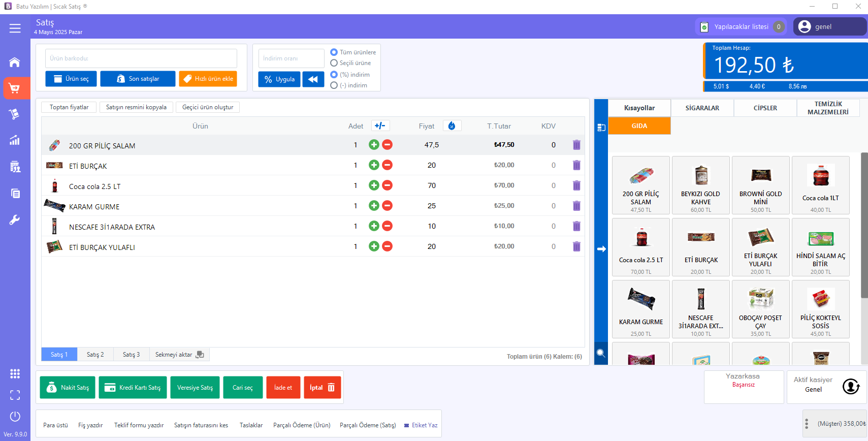Open the SİGARALAR category tab
This screenshot has height=441, width=868.
(702, 108)
